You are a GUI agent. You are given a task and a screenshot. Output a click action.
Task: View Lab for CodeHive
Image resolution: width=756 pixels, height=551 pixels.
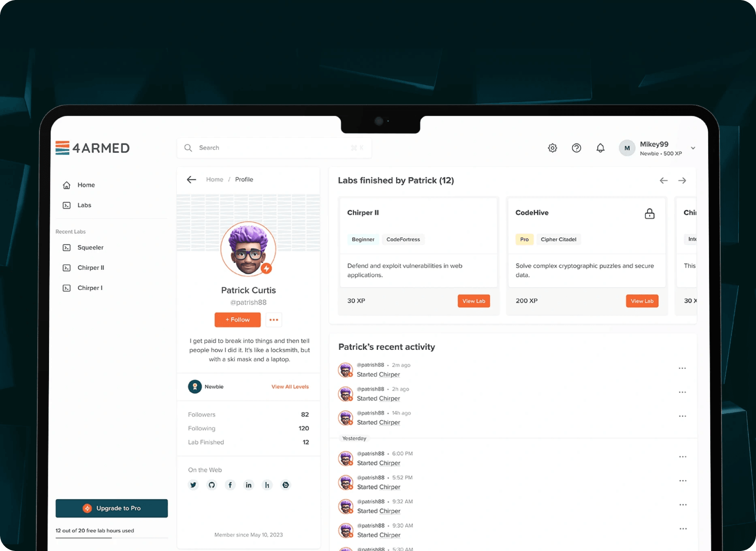[x=642, y=301]
